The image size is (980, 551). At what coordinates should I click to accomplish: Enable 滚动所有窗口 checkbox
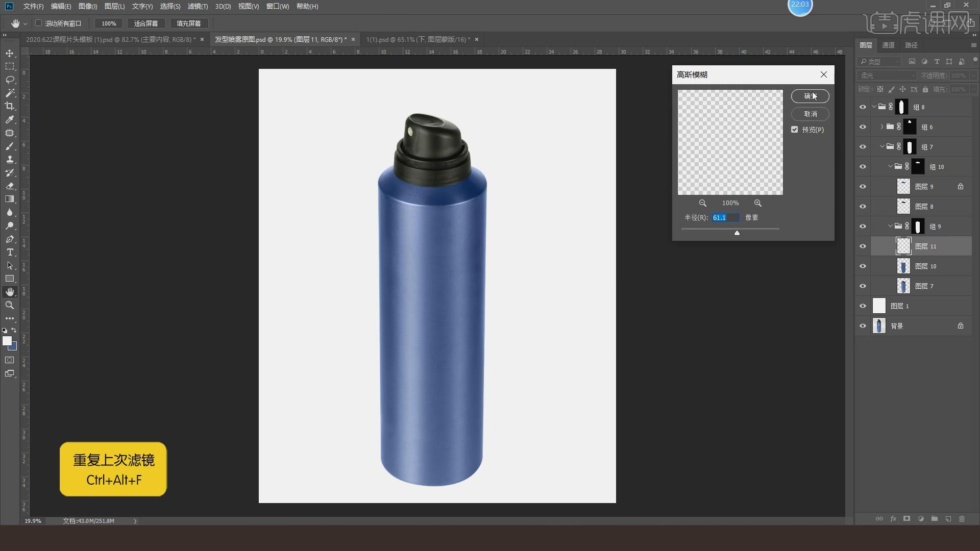(x=38, y=23)
